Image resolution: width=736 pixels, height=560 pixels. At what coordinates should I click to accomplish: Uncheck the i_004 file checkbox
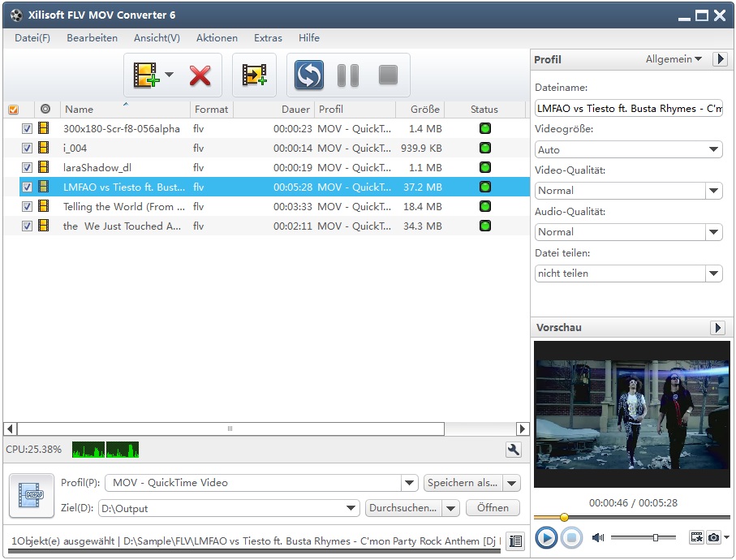(27, 149)
